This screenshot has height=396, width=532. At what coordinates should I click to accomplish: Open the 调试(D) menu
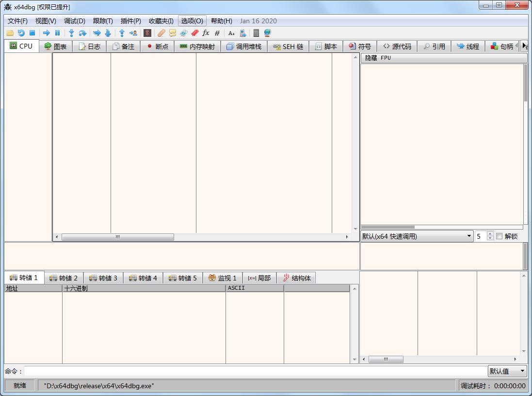point(75,21)
